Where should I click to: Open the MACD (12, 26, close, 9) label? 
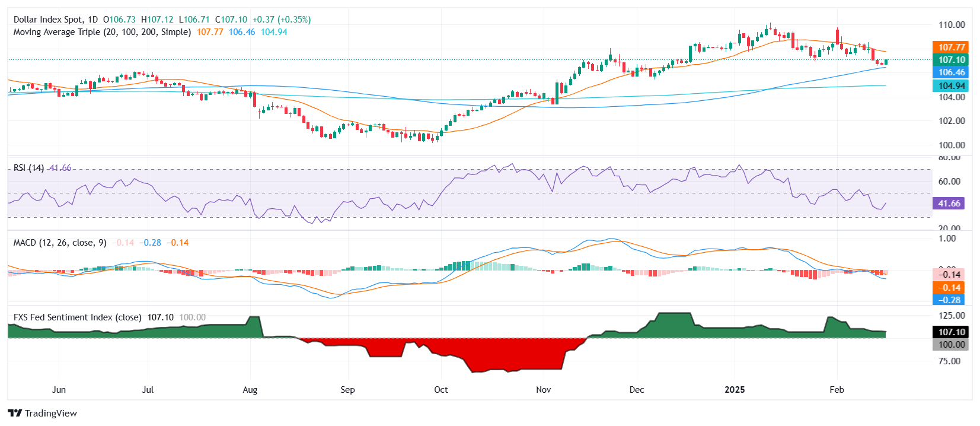click(60, 243)
